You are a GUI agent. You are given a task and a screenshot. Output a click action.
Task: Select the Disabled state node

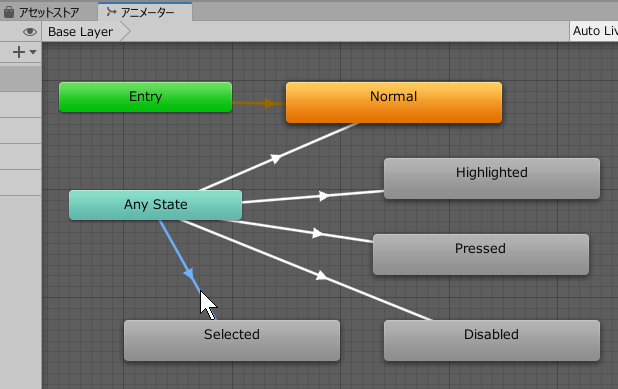pos(492,341)
